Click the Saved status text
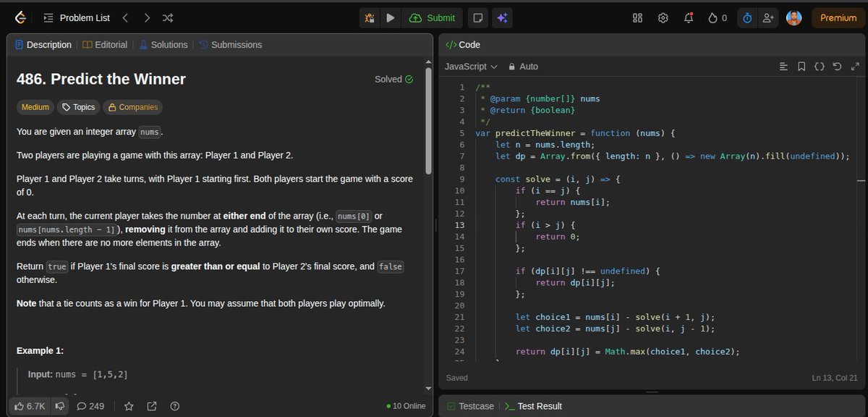This screenshot has height=417, width=868. pyautogui.click(x=457, y=378)
